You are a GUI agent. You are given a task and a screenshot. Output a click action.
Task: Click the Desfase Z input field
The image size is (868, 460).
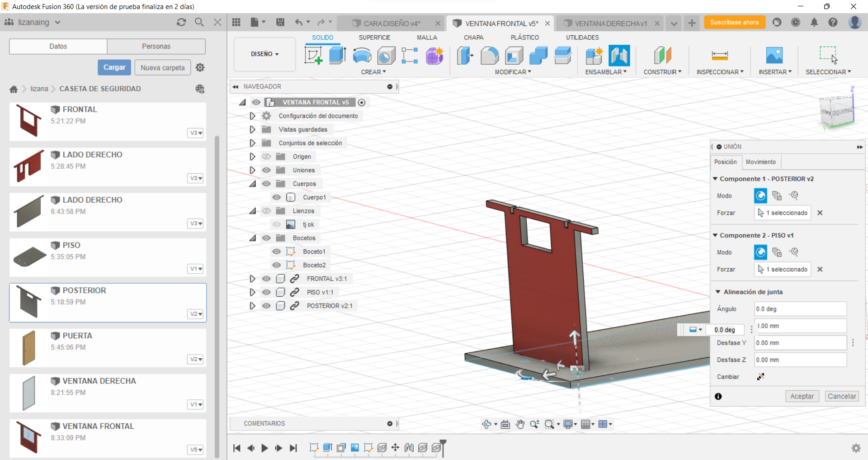click(x=800, y=360)
